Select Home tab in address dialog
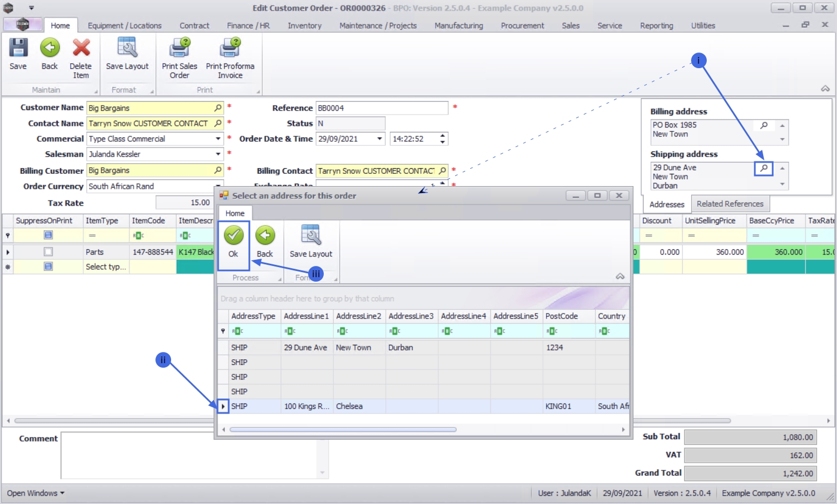 click(x=235, y=213)
